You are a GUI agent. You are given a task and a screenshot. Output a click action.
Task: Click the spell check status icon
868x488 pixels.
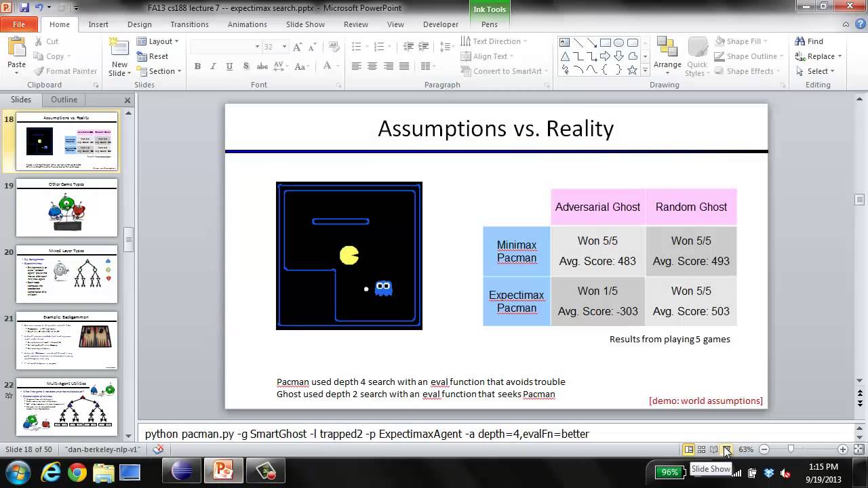(x=158, y=449)
